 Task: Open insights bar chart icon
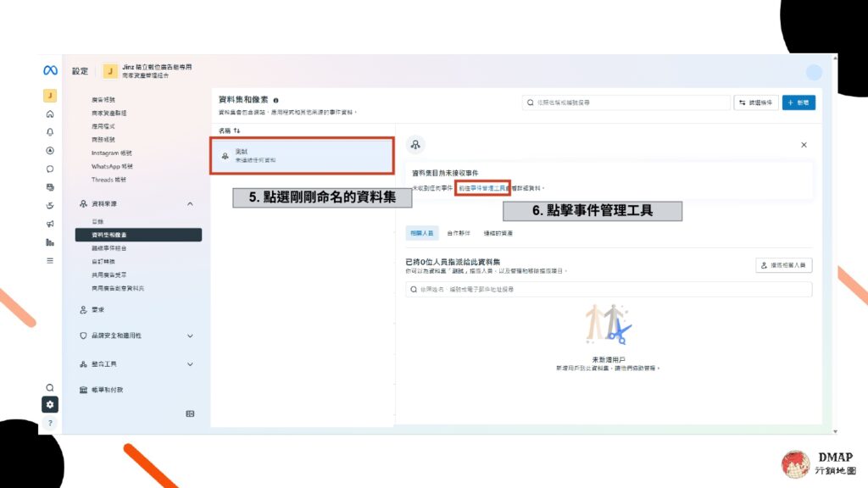(x=50, y=241)
